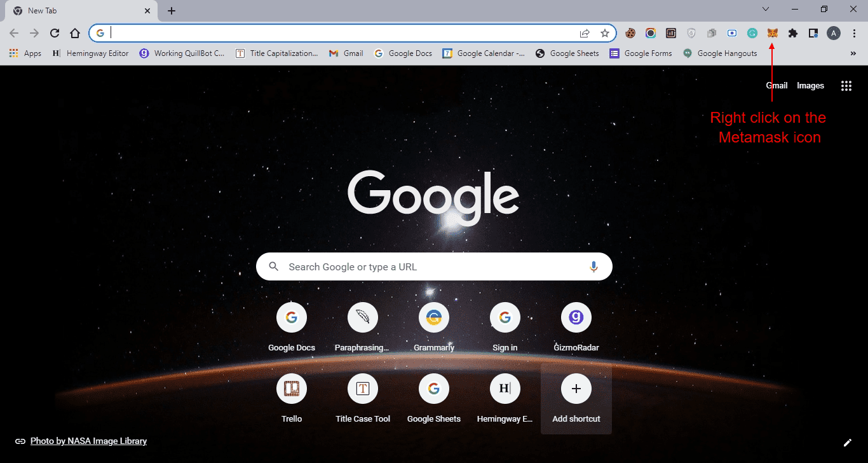Click the MetaMask fox extension icon
This screenshot has width=868, height=463.
[x=772, y=33]
